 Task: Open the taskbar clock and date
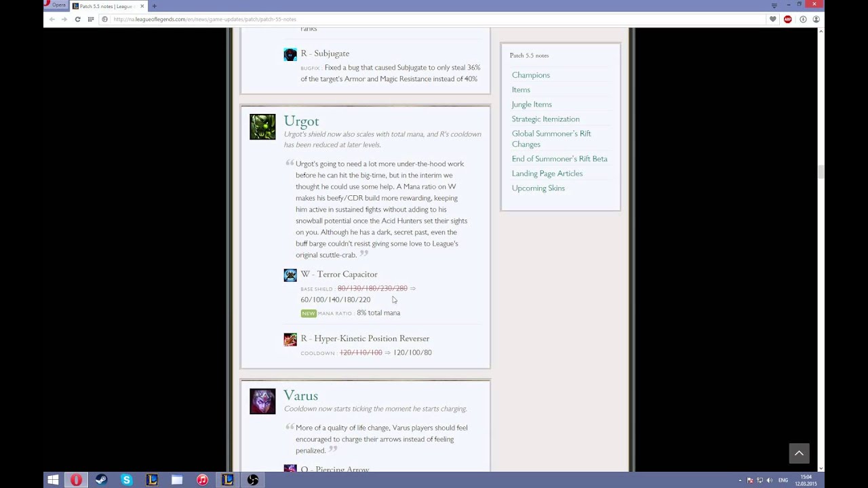point(806,481)
